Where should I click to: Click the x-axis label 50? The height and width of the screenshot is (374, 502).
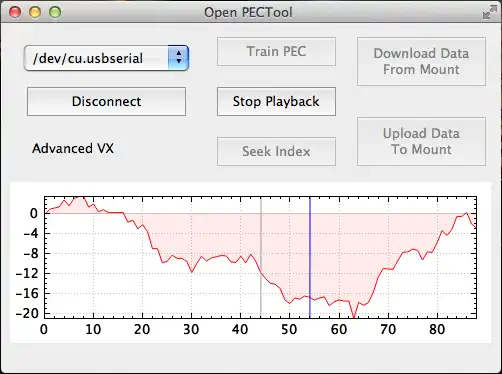289,329
